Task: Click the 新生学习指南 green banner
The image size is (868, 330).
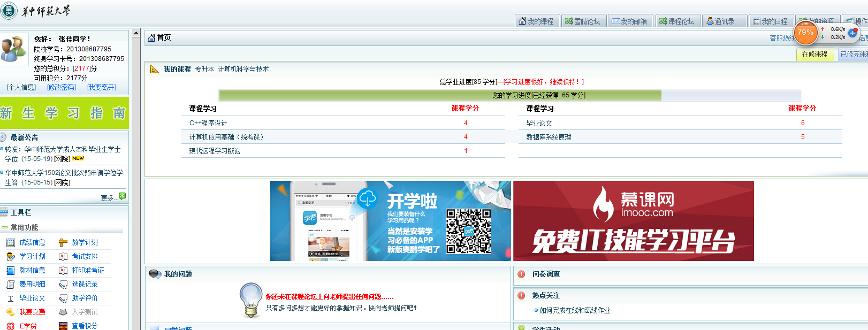Action: 64,113
